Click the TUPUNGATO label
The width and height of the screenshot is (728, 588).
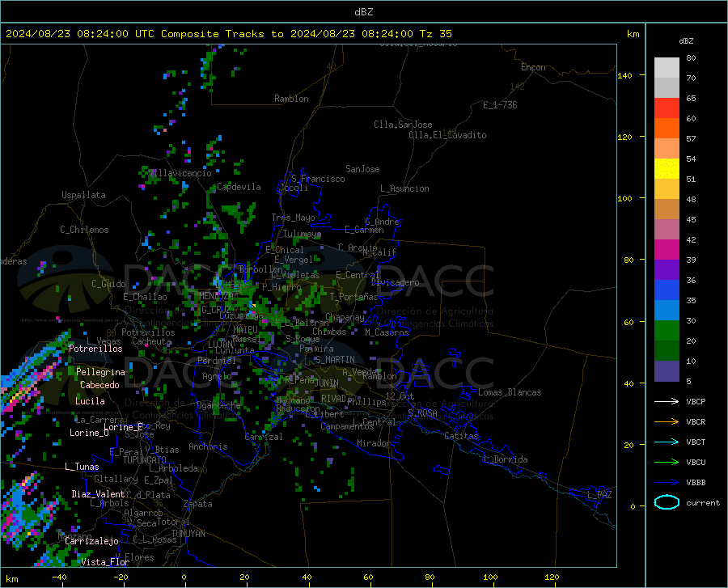(x=145, y=460)
